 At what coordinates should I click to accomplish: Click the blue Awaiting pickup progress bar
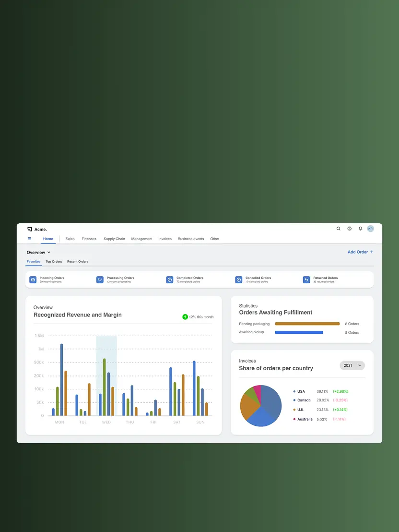pyautogui.click(x=299, y=332)
